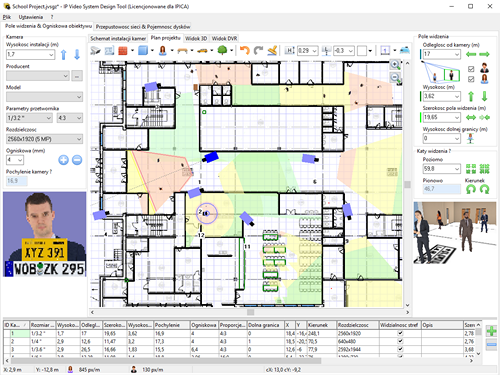The width and height of the screenshot is (500, 375).
Task: Narrow the field of view with inward arrows
Action: coord(484,117)
